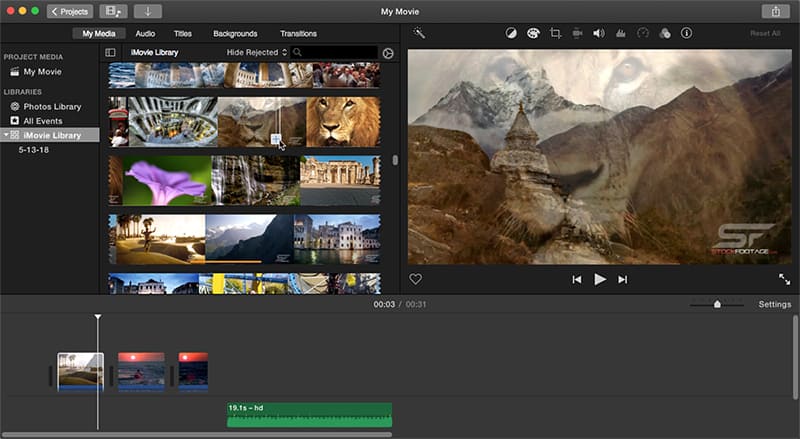Mark the clip as favorite with heart
Viewport: 800px width, 439px height.
[x=416, y=279]
